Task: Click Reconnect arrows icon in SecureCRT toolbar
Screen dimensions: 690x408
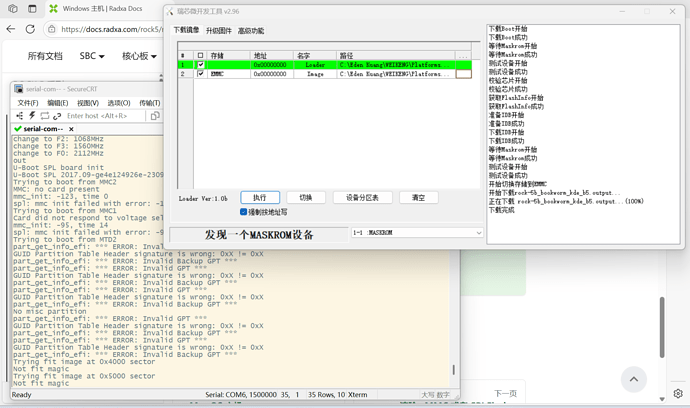Action: point(44,116)
